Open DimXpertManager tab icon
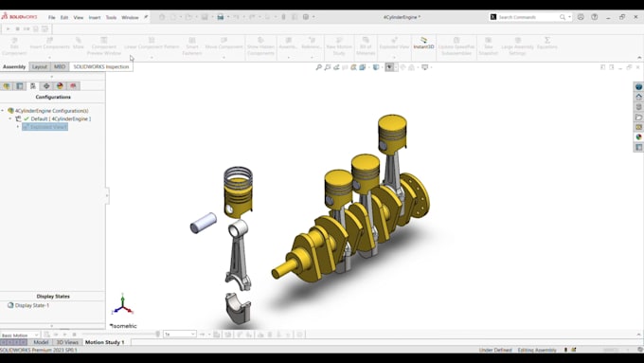 coord(46,86)
